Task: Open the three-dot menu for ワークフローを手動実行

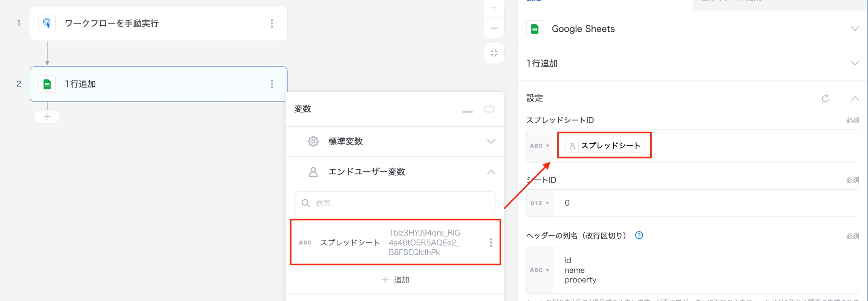Action: coord(272,23)
